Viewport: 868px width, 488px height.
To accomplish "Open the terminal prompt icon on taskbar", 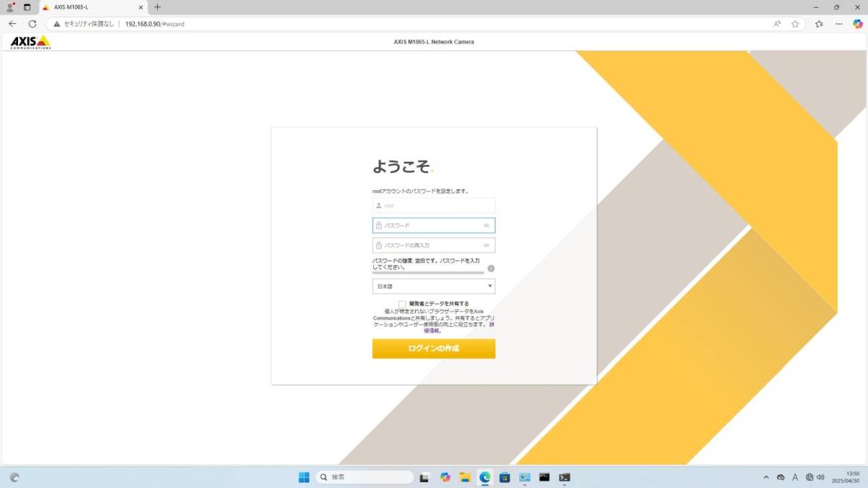I will point(564,477).
